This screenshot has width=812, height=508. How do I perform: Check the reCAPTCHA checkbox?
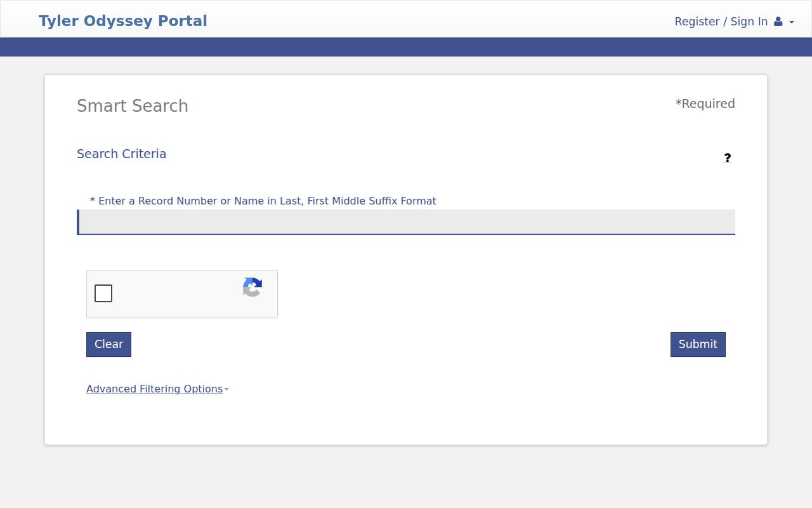pos(103,293)
